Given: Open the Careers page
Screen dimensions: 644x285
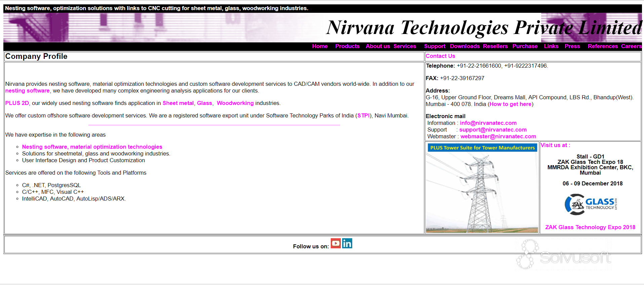Looking at the screenshot, I should tap(632, 46).
